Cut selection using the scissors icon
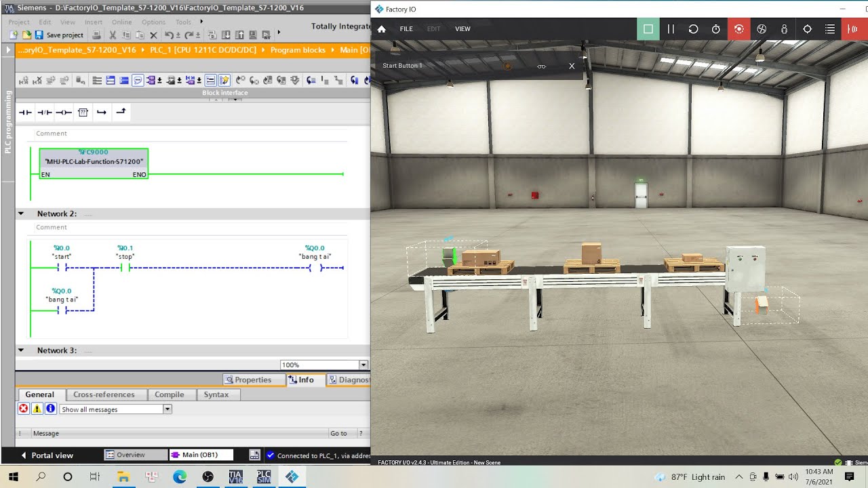This screenshot has height=488, width=868. point(113,35)
